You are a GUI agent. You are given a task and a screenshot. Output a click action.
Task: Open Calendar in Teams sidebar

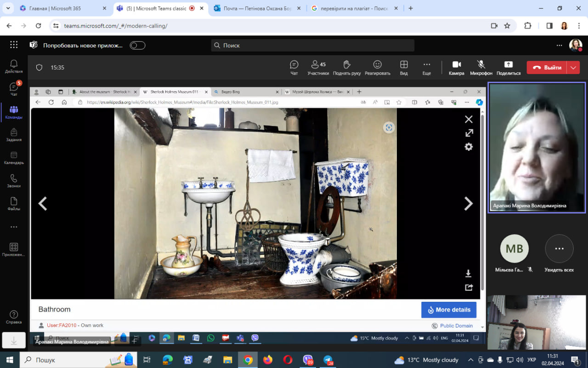point(14,158)
